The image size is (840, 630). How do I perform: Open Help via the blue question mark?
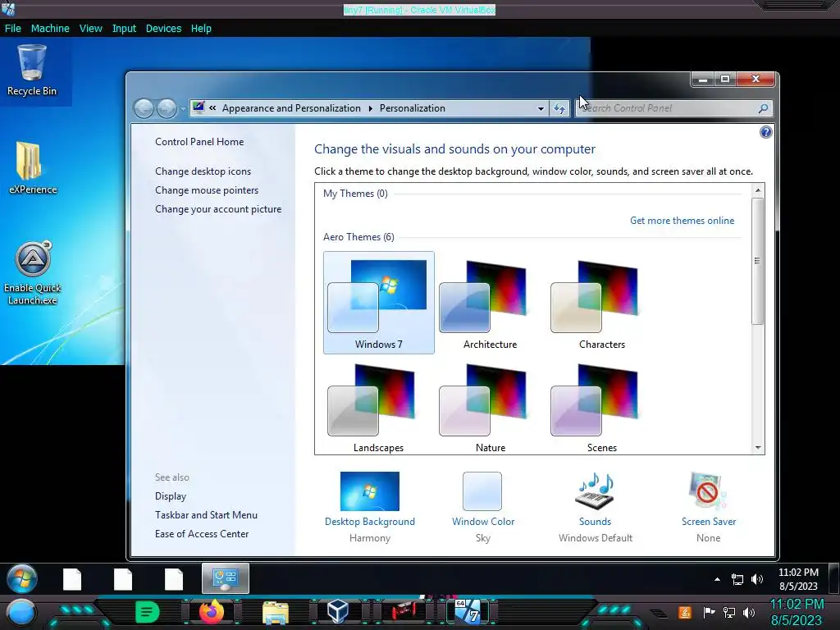(x=765, y=132)
